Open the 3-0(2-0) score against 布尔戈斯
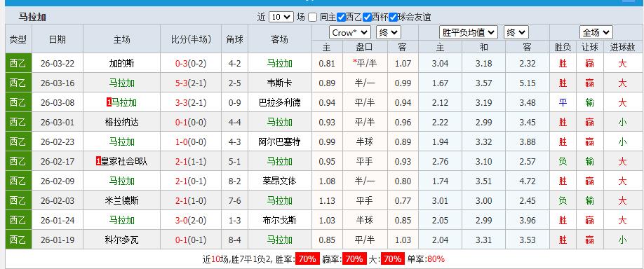 [x=191, y=220]
